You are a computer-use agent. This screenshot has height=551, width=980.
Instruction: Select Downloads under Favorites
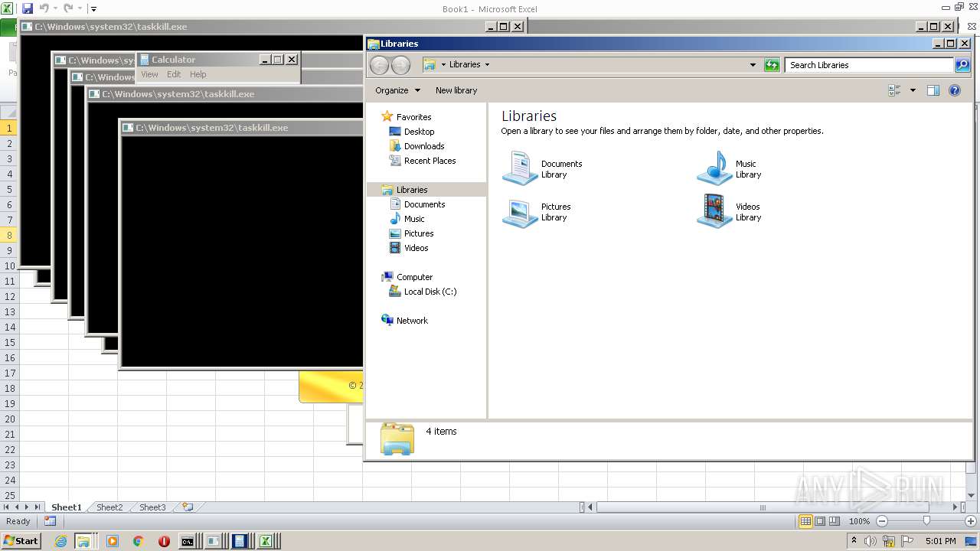coord(424,146)
